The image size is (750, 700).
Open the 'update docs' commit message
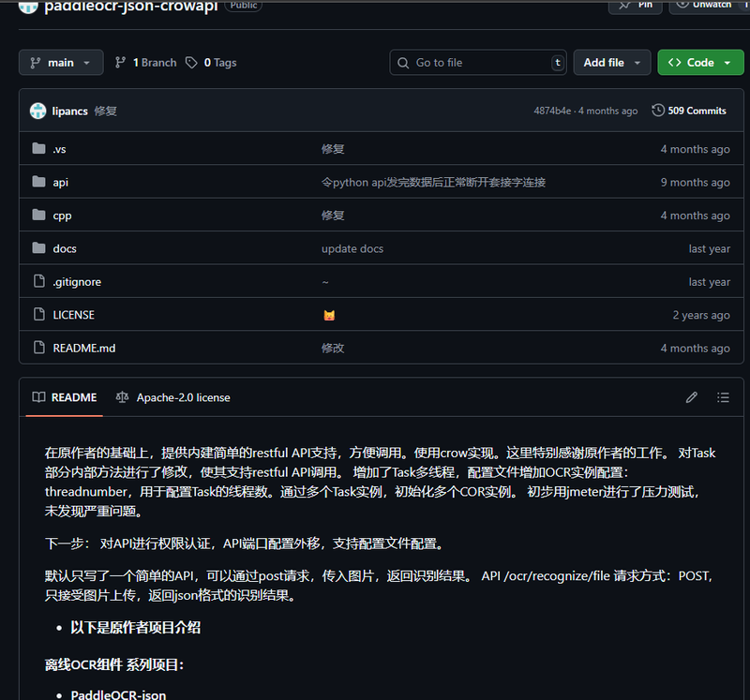(352, 248)
